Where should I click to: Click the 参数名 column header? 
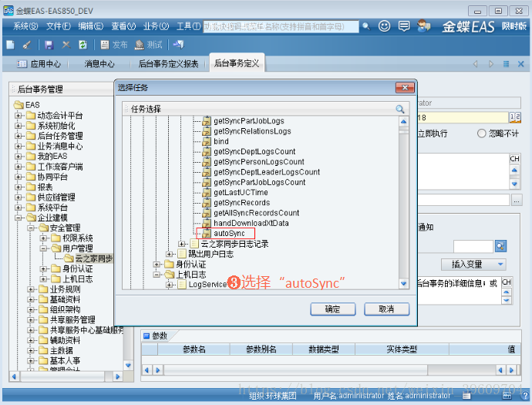click(x=194, y=349)
